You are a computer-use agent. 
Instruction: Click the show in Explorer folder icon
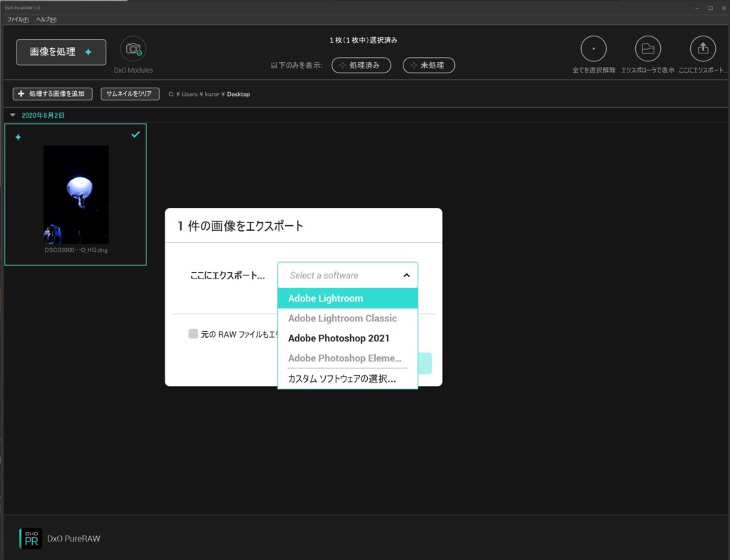pos(648,49)
